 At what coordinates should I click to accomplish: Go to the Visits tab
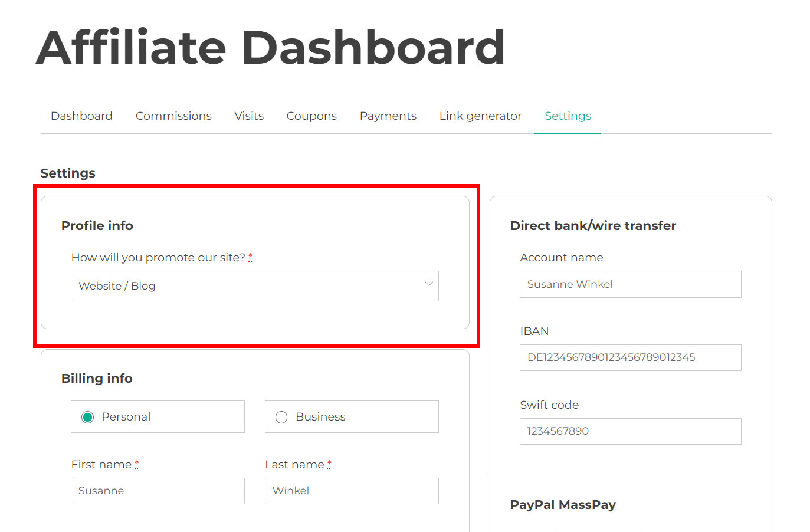pyautogui.click(x=249, y=116)
